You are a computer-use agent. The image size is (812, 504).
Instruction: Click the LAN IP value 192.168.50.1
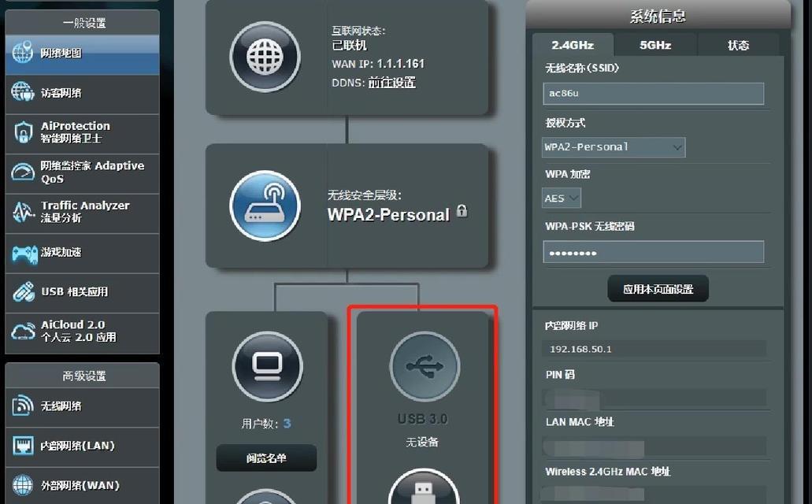(580, 349)
